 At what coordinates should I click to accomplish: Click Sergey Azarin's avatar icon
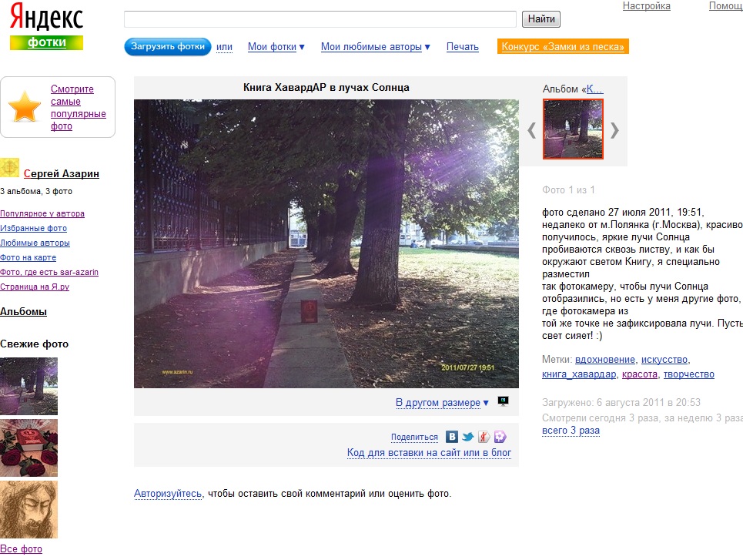(x=9, y=168)
